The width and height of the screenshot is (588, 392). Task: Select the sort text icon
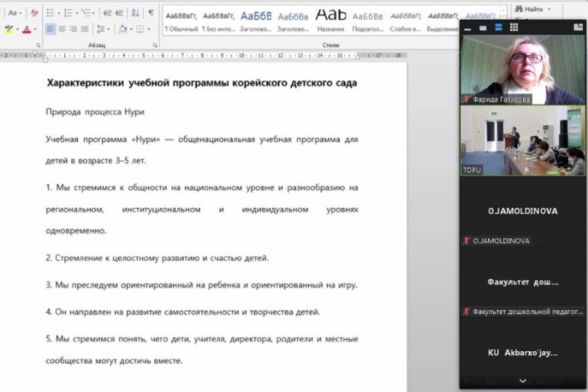coord(135,13)
